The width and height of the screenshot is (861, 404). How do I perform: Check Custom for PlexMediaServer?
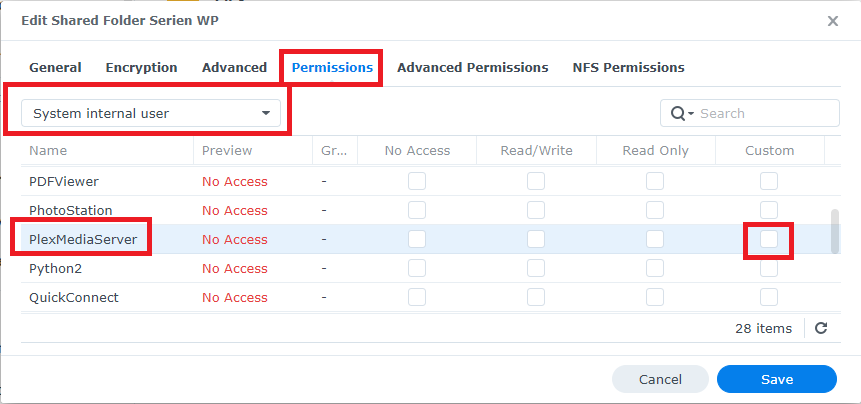pyautogui.click(x=768, y=239)
